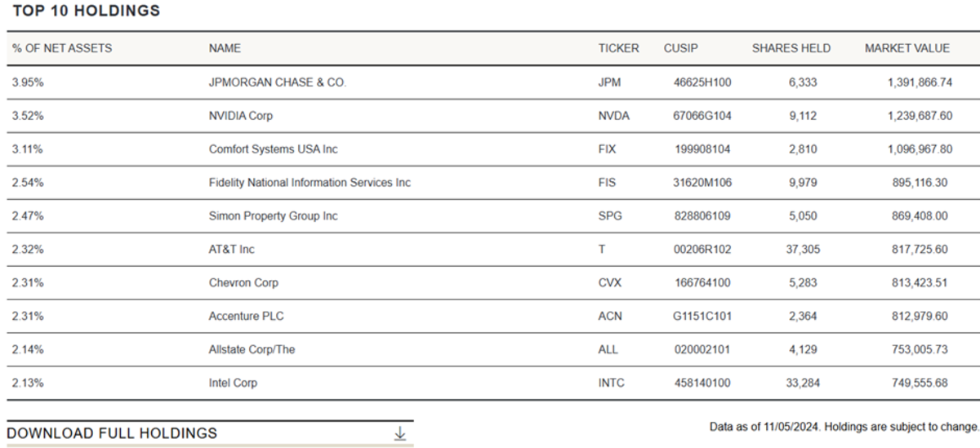
Task: Select the % of Net Assets column header
Action: pyautogui.click(x=62, y=48)
